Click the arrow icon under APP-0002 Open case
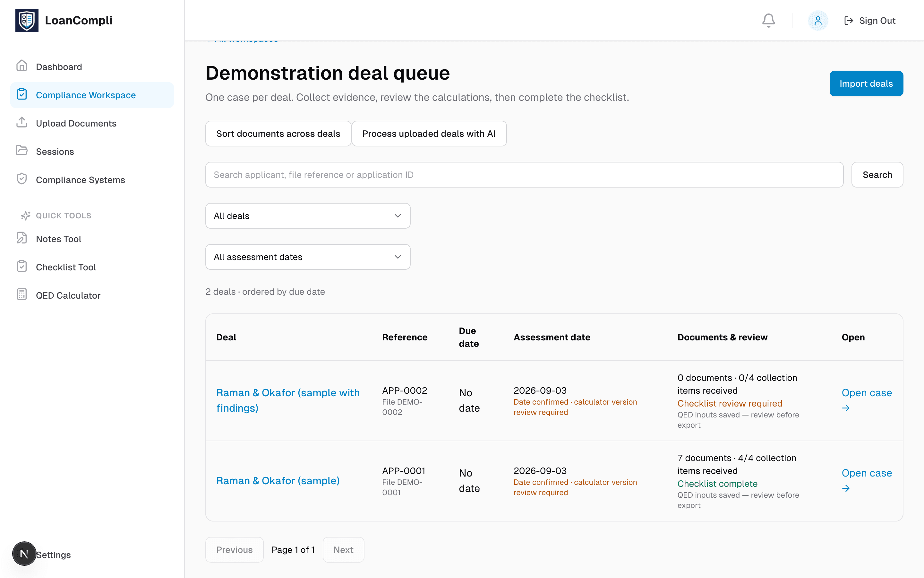This screenshot has width=924, height=578. [846, 408]
